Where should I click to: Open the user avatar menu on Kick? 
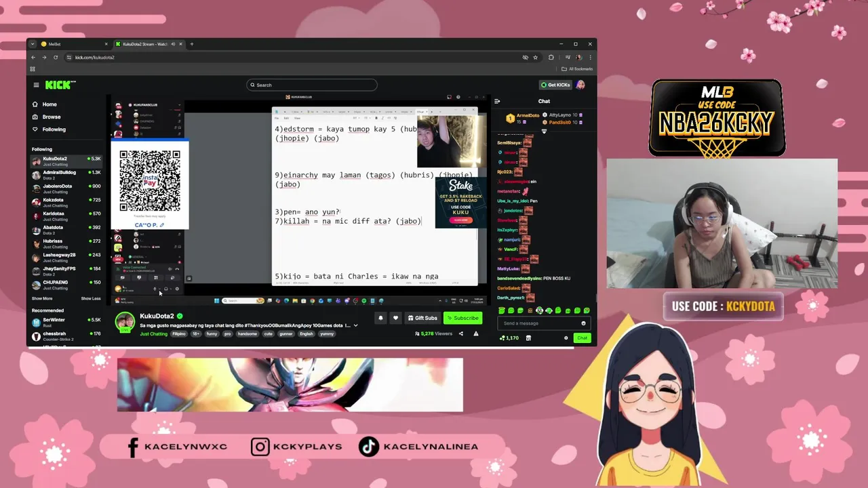[x=580, y=85]
